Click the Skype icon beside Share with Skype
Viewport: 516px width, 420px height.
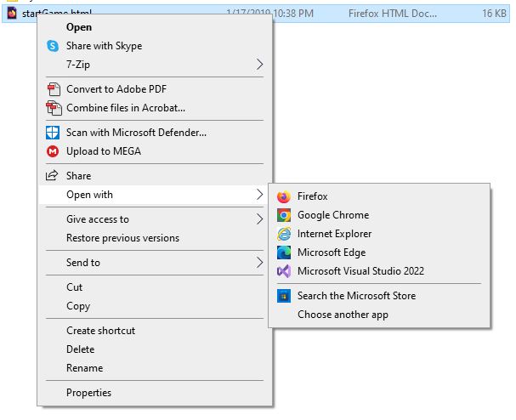click(x=53, y=46)
